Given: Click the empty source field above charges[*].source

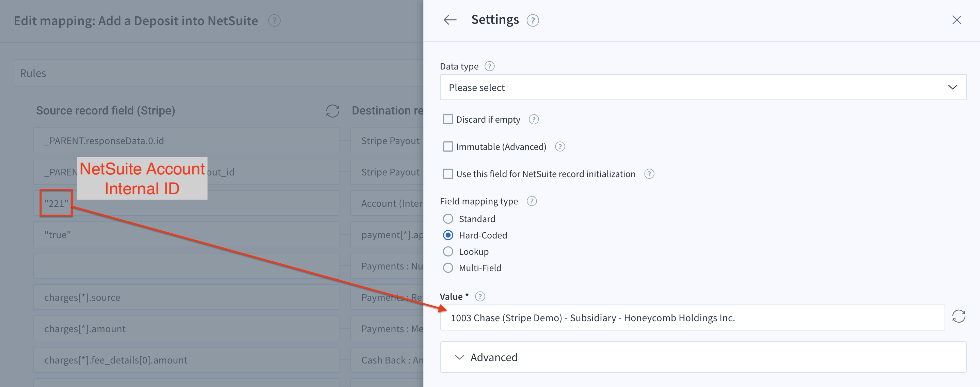Looking at the screenshot, I should click(x=186, y=266).
